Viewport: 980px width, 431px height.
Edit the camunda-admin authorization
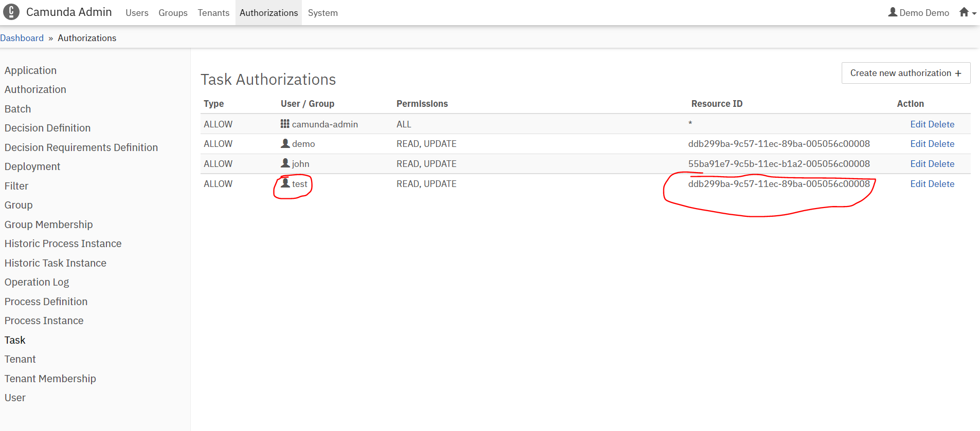click(x=918, y=124)
